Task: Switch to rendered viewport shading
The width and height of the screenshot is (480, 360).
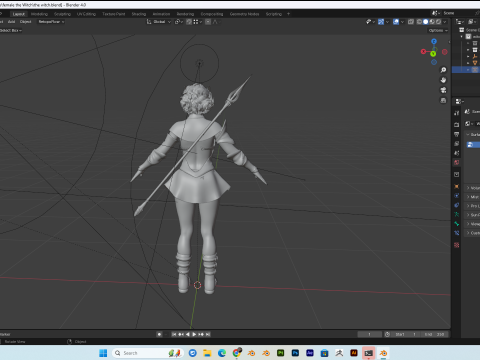Action: pos(438,22)
